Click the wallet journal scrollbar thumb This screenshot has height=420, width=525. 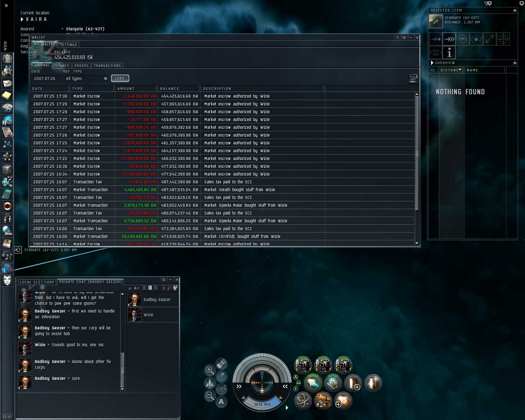point(417,153)
